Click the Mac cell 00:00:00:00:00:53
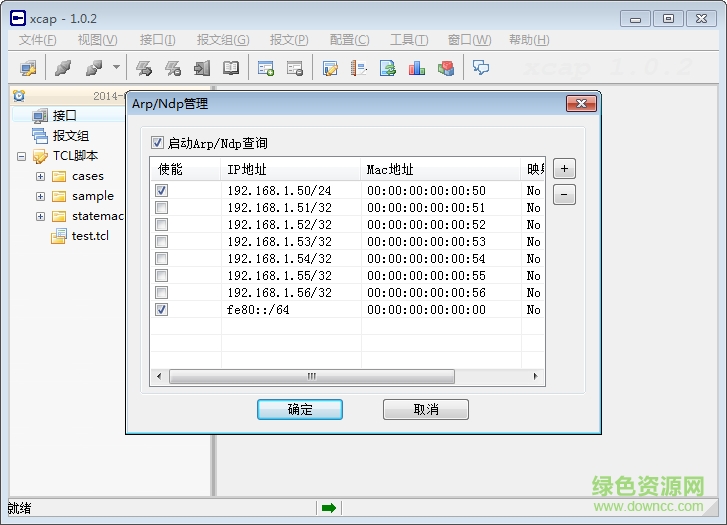The height and width of the screenshot is (525, 727). [426, 241]
